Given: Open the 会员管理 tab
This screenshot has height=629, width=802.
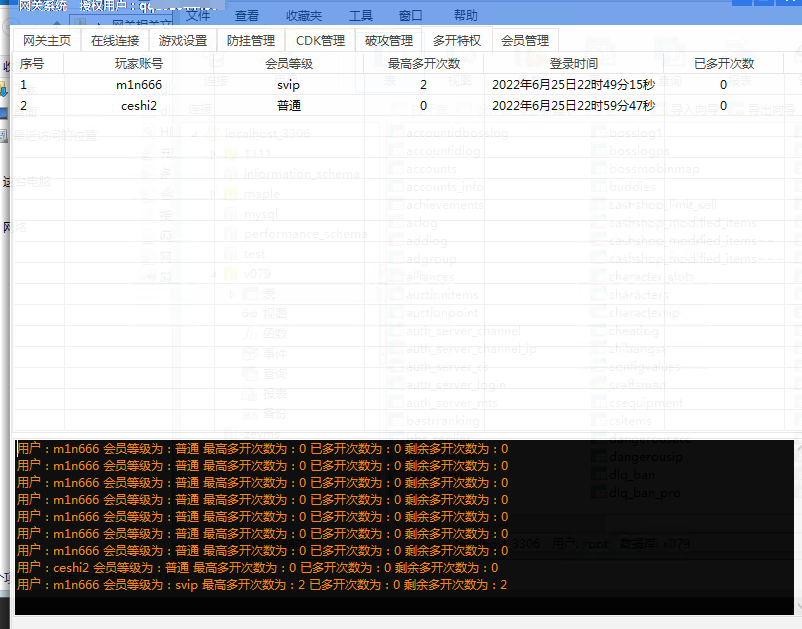Looking at the screenshot, I should pyautogui.click(x=525, y=40).
